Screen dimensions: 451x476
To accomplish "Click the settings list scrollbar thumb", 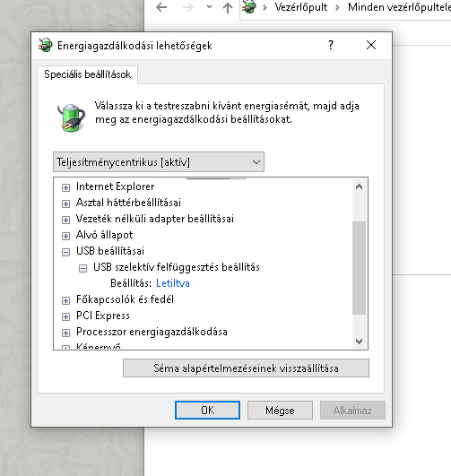I will [359, 268].
